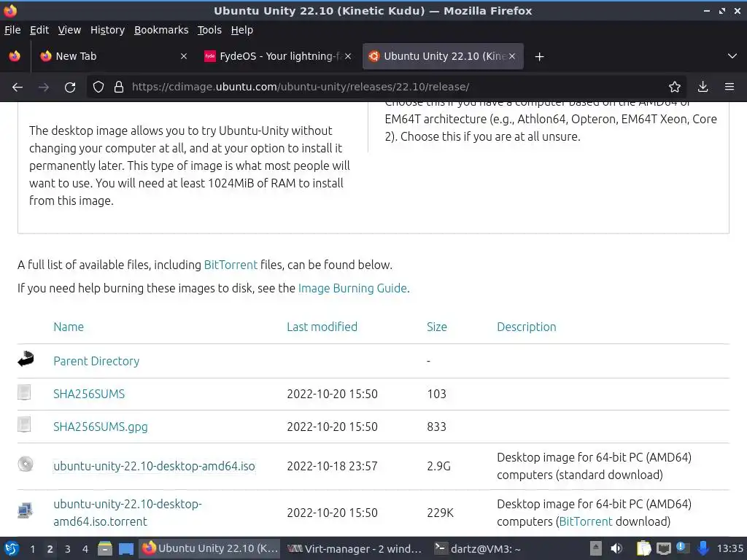The height and width of the screenshot is (560, 747).
Task: Launch the file manager from the panel
Action: pyautogui.click(x=105, y=548)
